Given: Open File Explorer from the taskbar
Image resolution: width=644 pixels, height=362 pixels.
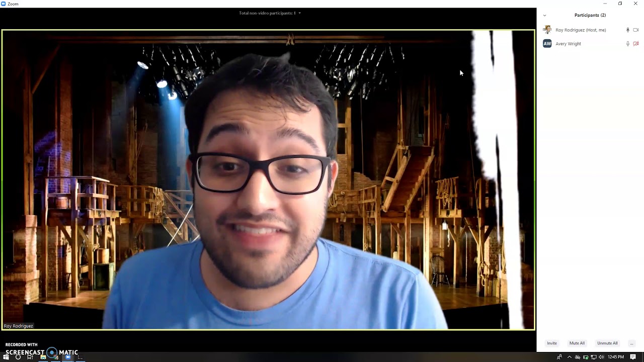Looking at the screenshot, I should 43,357.
